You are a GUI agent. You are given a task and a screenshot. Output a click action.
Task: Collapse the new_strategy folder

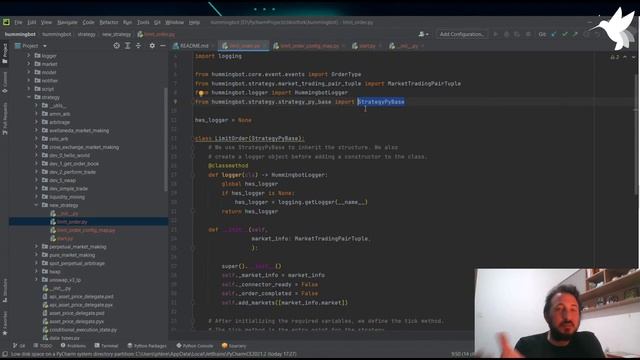click(x=36, y=205)
